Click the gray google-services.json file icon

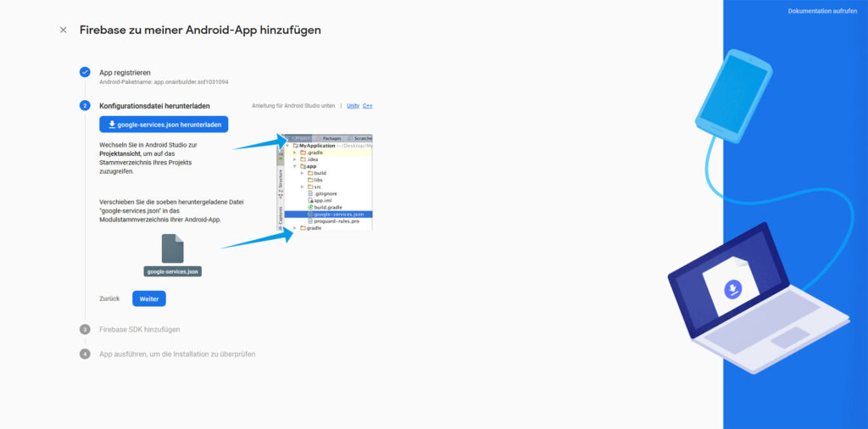173,248
